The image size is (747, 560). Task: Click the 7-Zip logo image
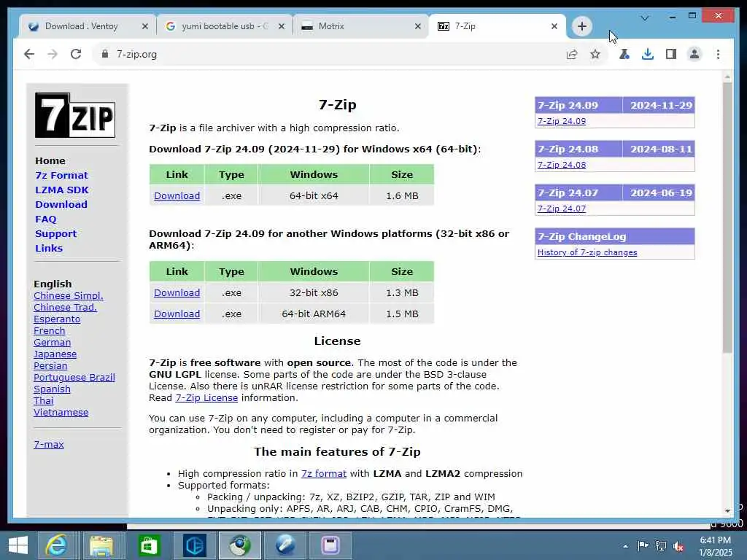(x=75, y=115)
